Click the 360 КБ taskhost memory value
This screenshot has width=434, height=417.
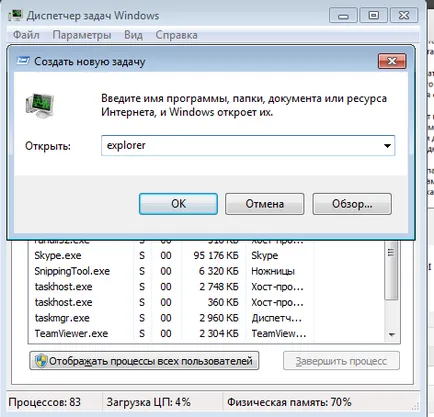[223, 302]
